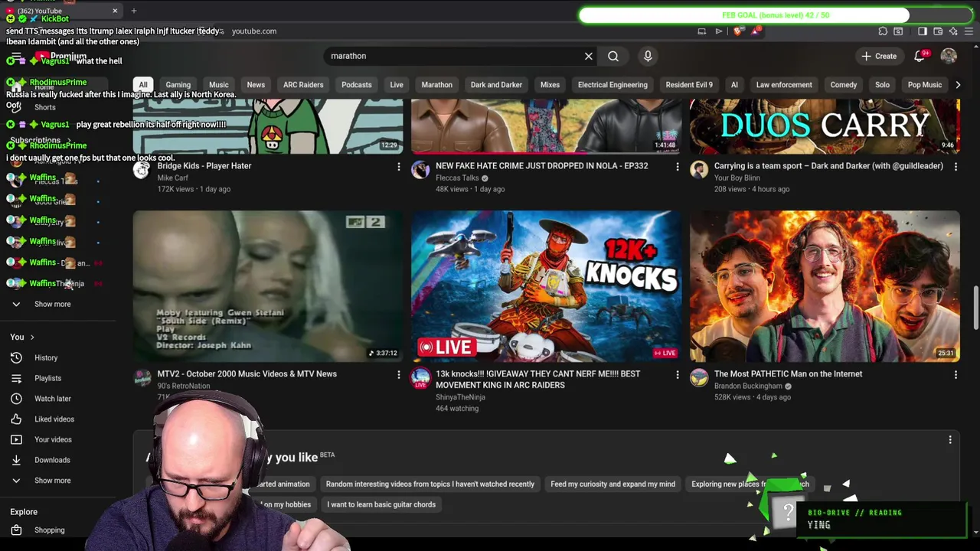This screenshot has width=980, height=551.
Task: Open Your videos in the sidebar
Action: [x=53, y=440]
